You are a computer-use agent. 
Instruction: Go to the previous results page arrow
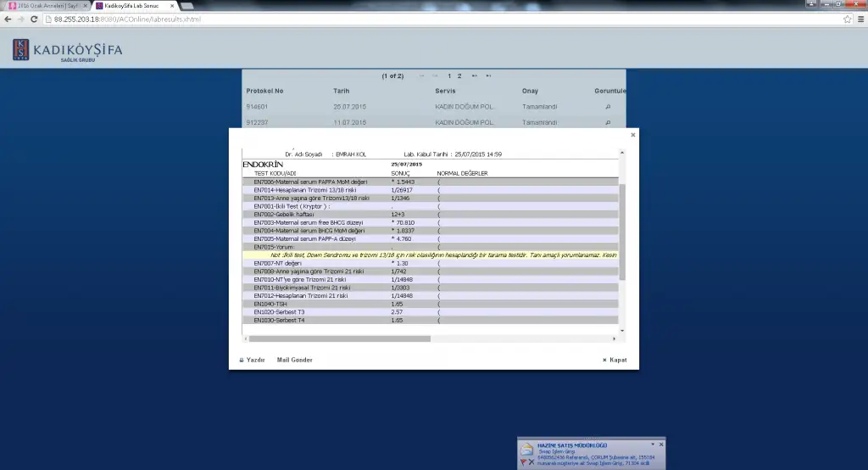435,76
